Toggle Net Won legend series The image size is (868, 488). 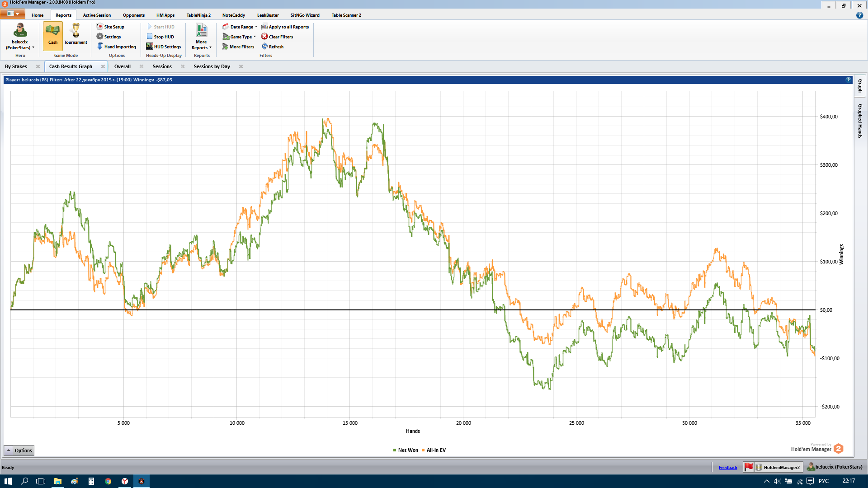pos(406,450)
